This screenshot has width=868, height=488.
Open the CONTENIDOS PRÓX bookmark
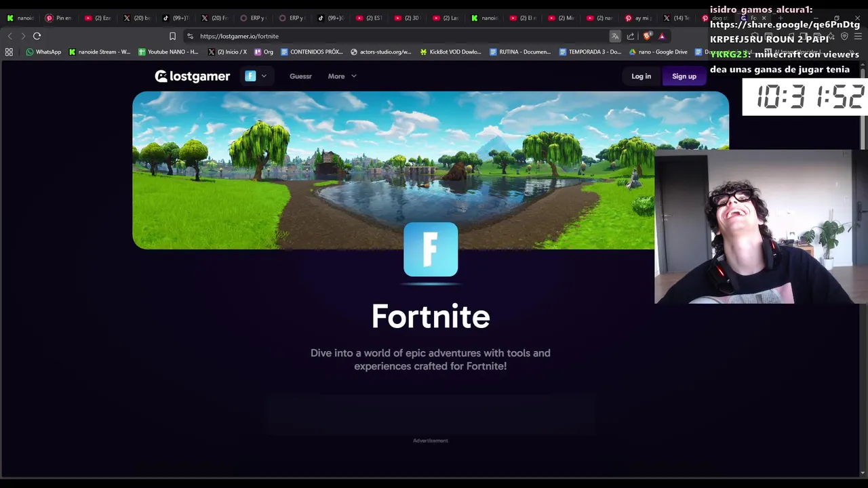(x=312, y=52)
